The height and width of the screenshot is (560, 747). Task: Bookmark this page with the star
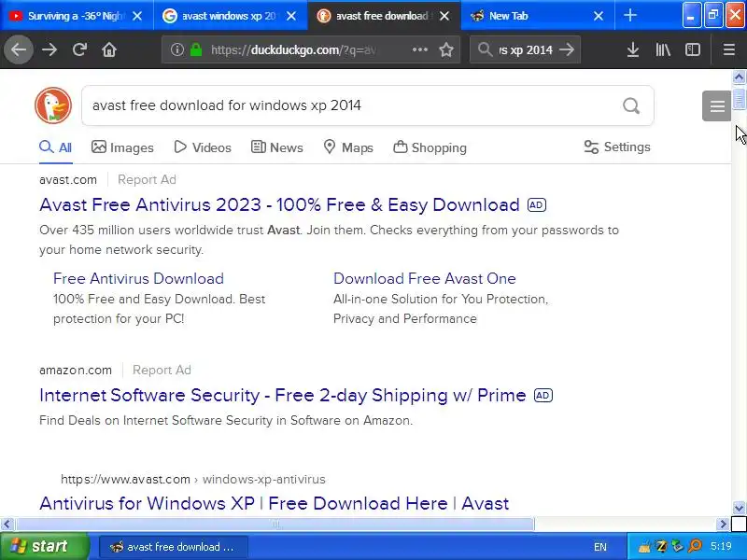446,49
